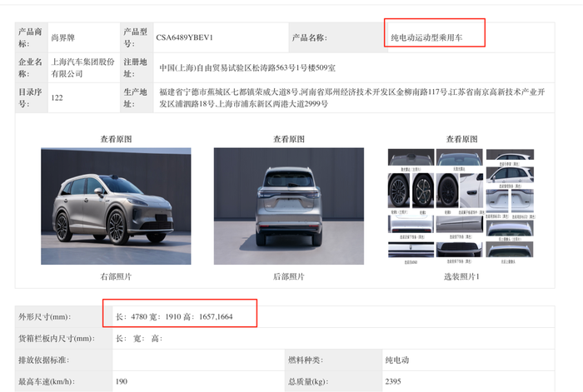Click the rear view SUV photo
583x392 pixels.
[289, 206]
